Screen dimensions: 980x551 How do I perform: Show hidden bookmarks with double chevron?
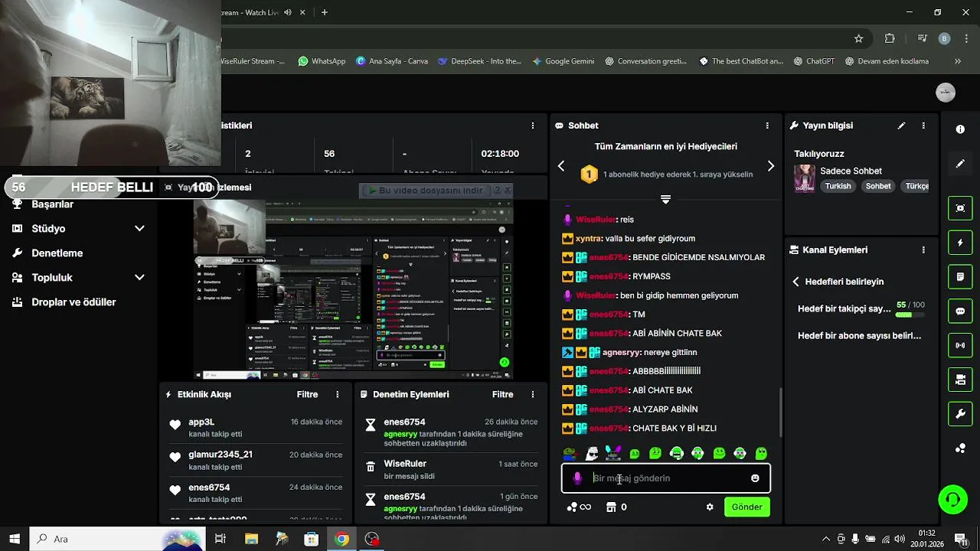tap(958, 61)
